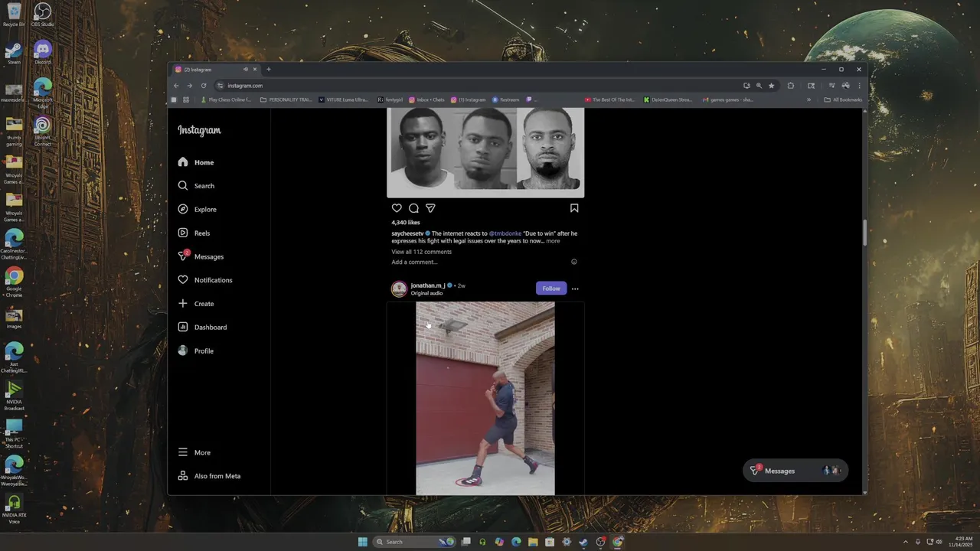Open the floating Messages popup

point(795,471)
